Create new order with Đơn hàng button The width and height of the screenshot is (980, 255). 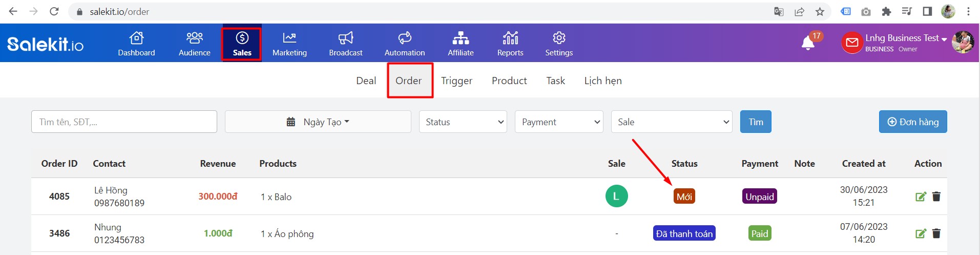pyautogui.click(x=913, y=122)
